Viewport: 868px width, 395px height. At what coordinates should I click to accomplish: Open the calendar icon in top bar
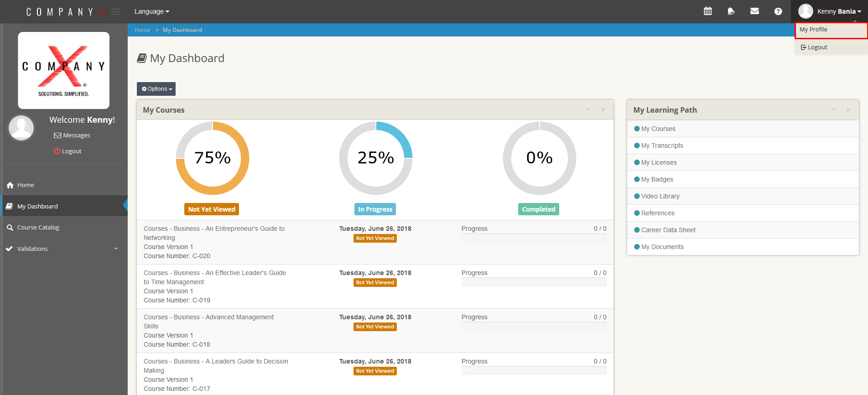707,11
